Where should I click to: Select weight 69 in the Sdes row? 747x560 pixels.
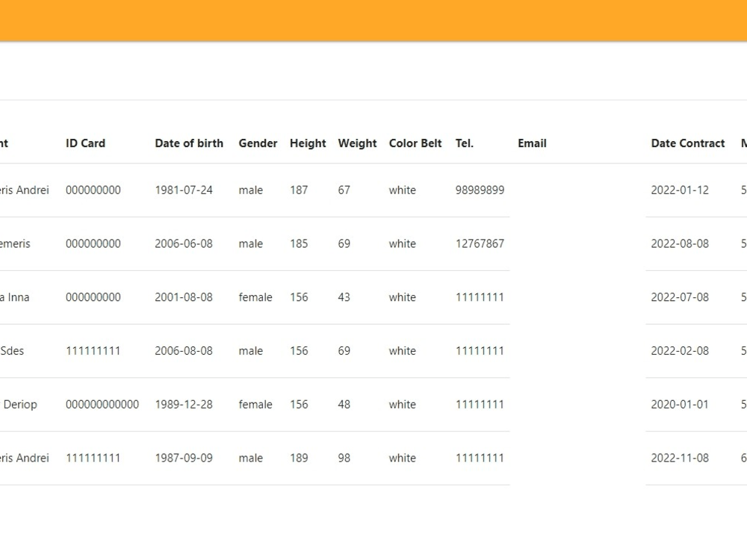click(x=344, y=351)
